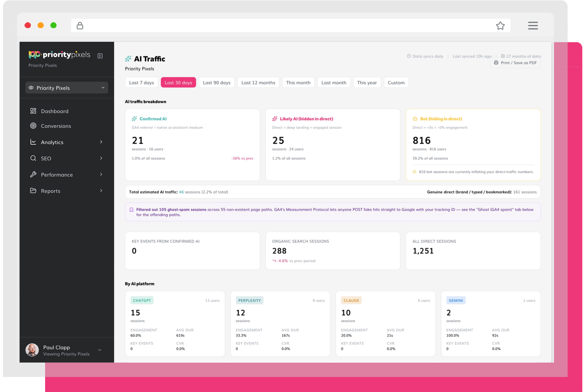Open the browser hamburger menu
The height and width of the screenshot is (392, 588).
pyautogui.click(x=533, y=25)
